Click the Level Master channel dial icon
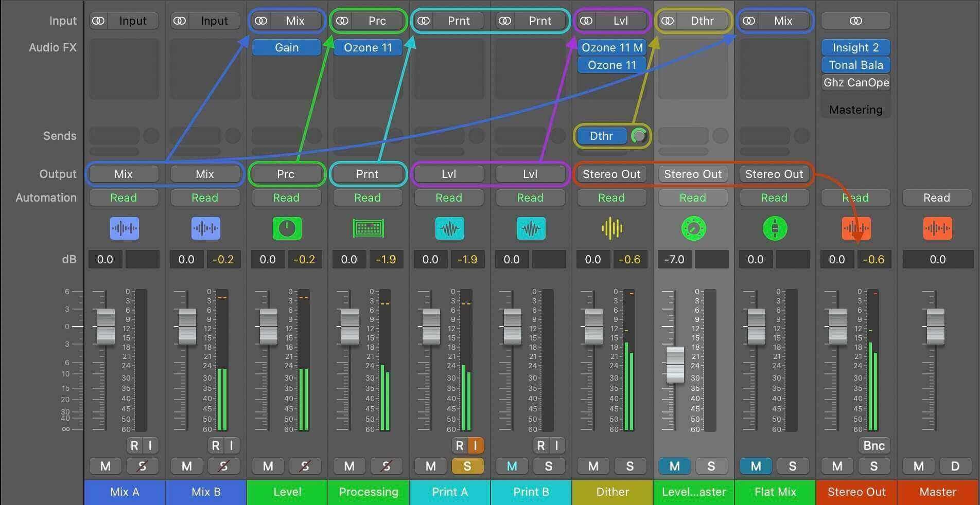The image size is (980, 505). click(693, 228)
